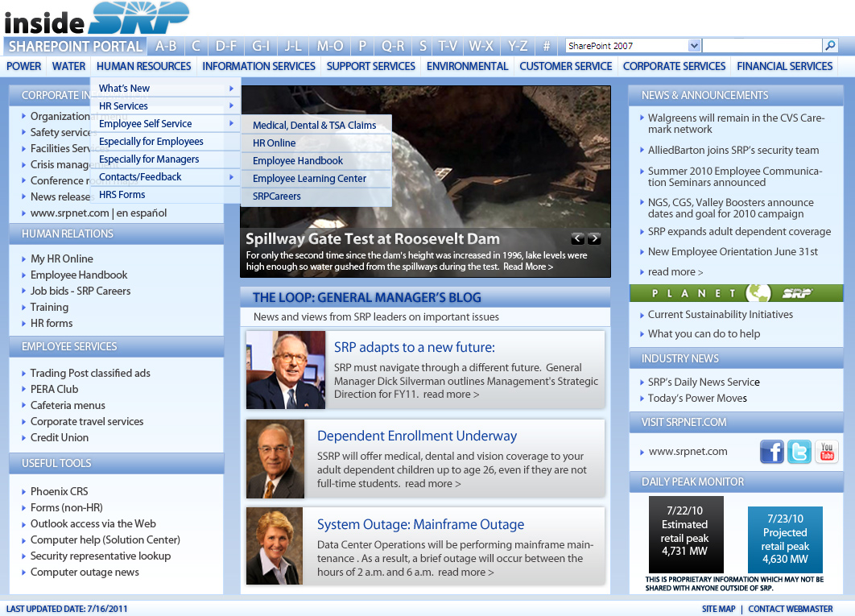
Task: Select the M-O index tab
Action: (330, 47)
